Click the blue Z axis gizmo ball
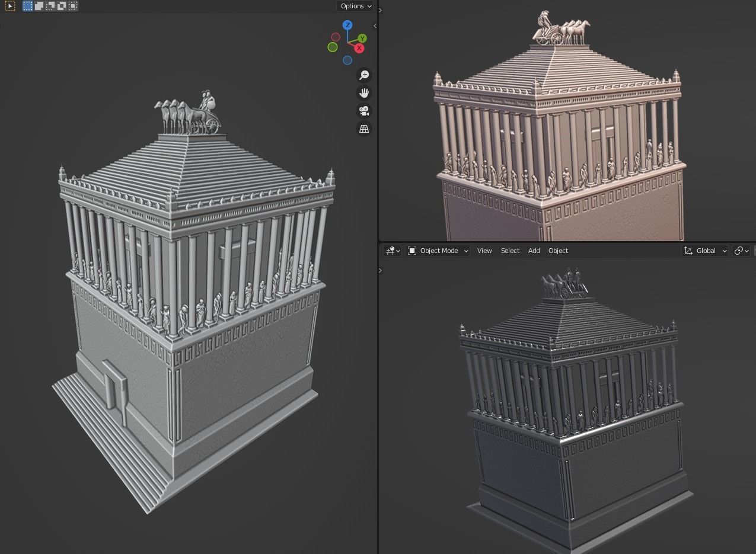The height and width of the screenshot is (554, 756). pos(347,25)
